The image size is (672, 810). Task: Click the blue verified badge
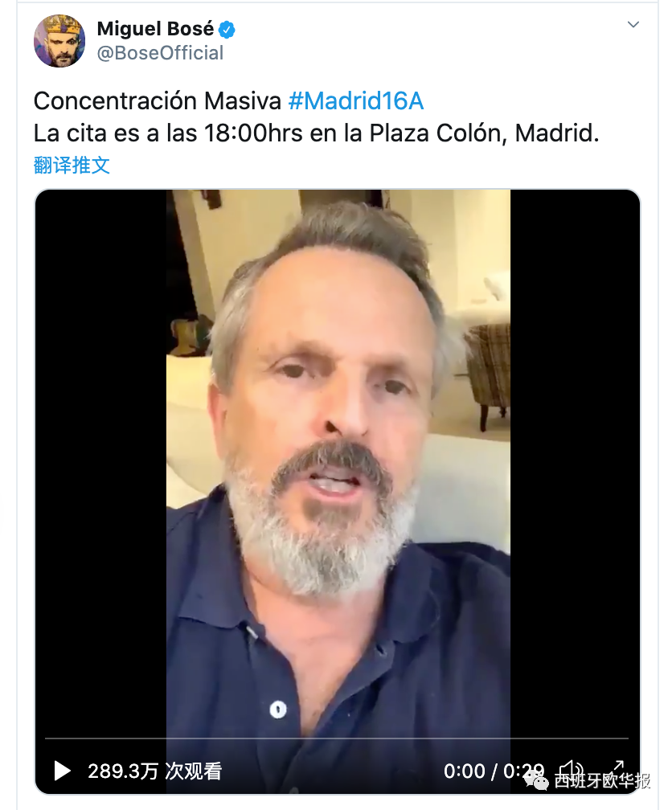227,30
